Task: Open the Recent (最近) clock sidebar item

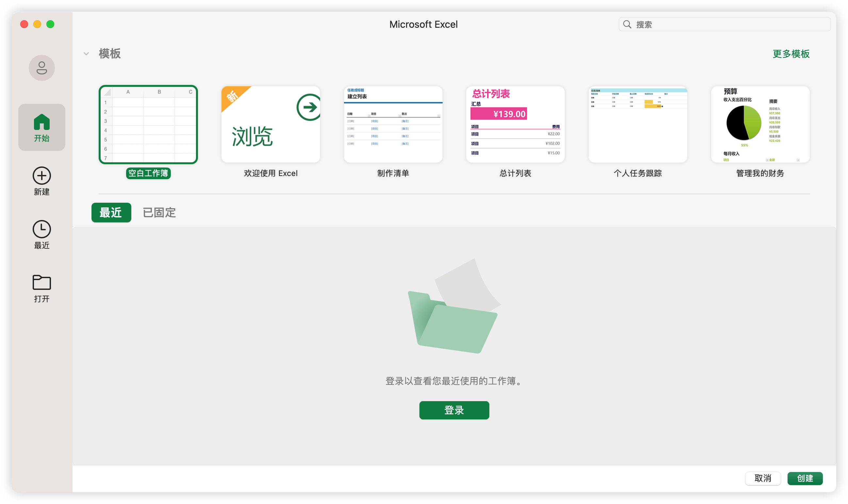Action: (41, 235)
